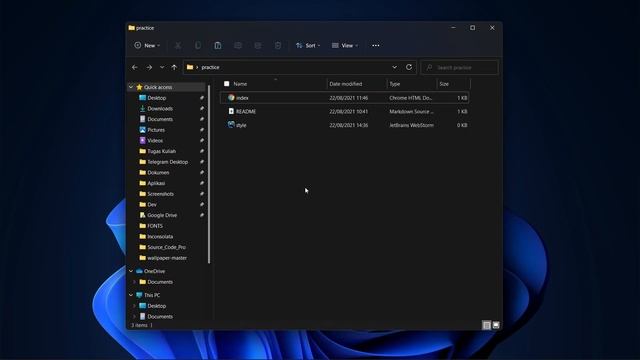This screenshot has width=640, height=360.
Task: Unpin Screenshots using its pin icon
Action: (202, 193)
